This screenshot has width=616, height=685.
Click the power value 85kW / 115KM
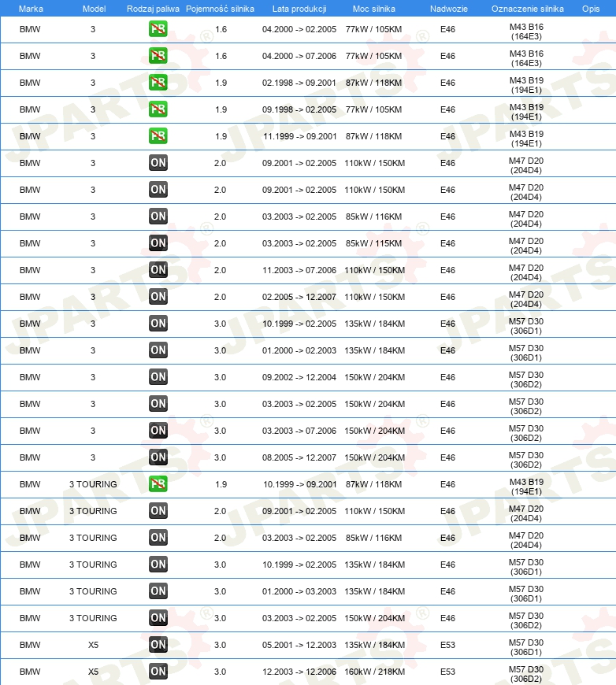click(374, 243)
